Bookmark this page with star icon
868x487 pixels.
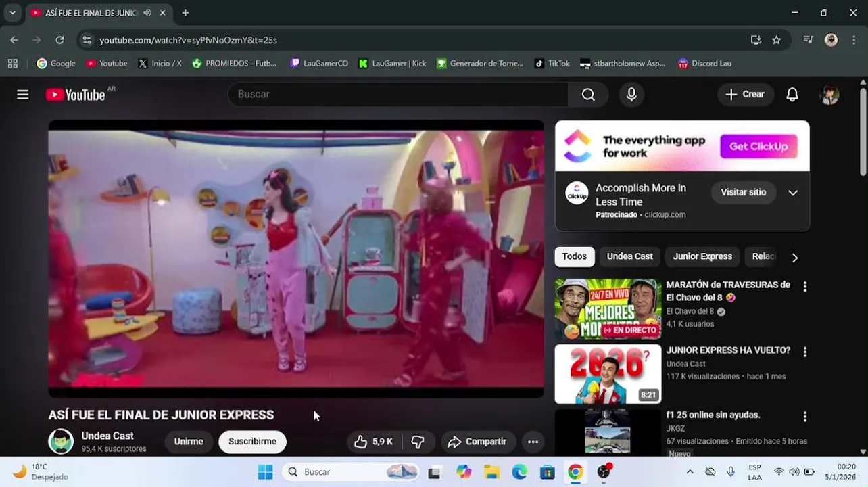(x=777, y=40)
